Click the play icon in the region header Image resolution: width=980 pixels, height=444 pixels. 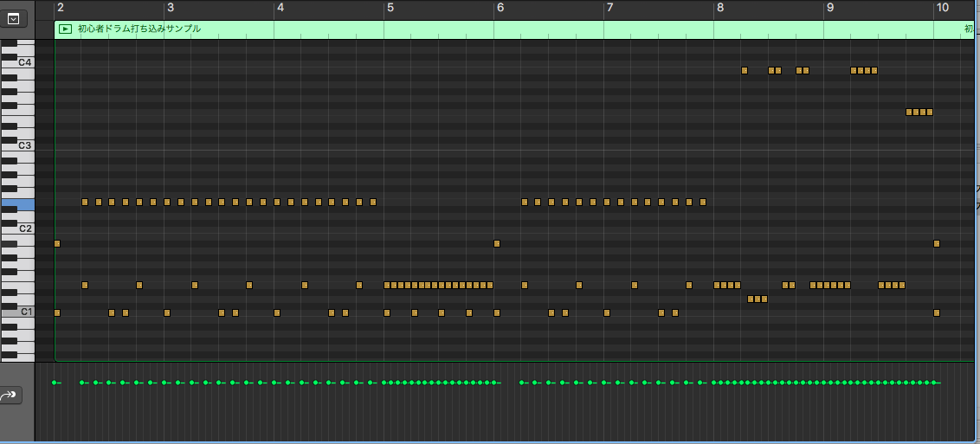(65, 29)
